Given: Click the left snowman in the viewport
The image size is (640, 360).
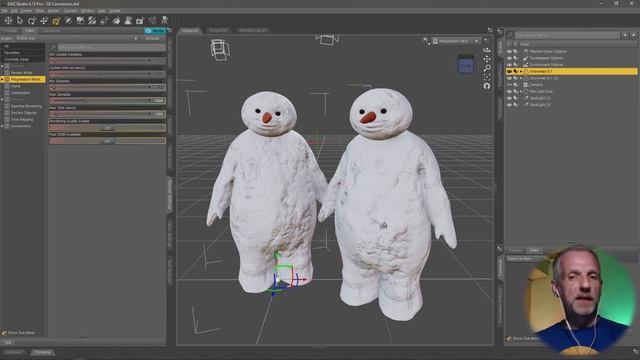Looking at the screenshot, I should (x=267, y=192).
